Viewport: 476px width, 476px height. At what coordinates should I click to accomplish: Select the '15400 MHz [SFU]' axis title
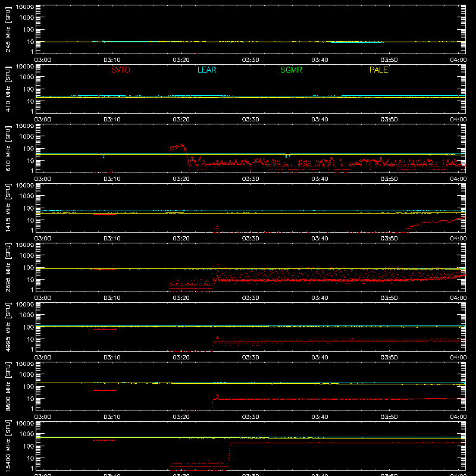(8, 446)
